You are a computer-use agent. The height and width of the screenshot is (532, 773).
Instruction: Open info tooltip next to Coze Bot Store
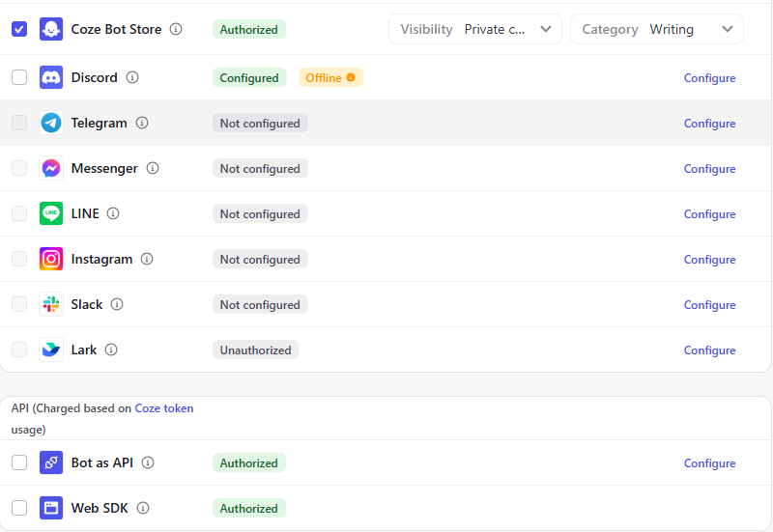pos(176,29)
